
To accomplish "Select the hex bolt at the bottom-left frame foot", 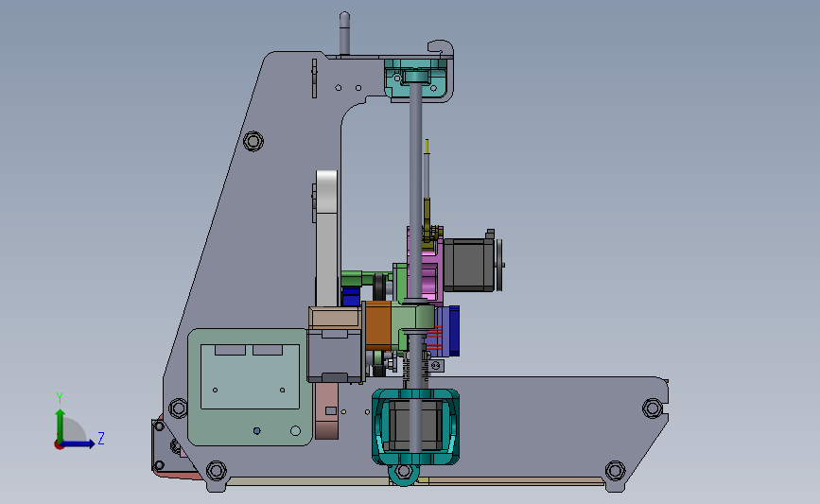I will pyautogui.click(x=216, y=471).
